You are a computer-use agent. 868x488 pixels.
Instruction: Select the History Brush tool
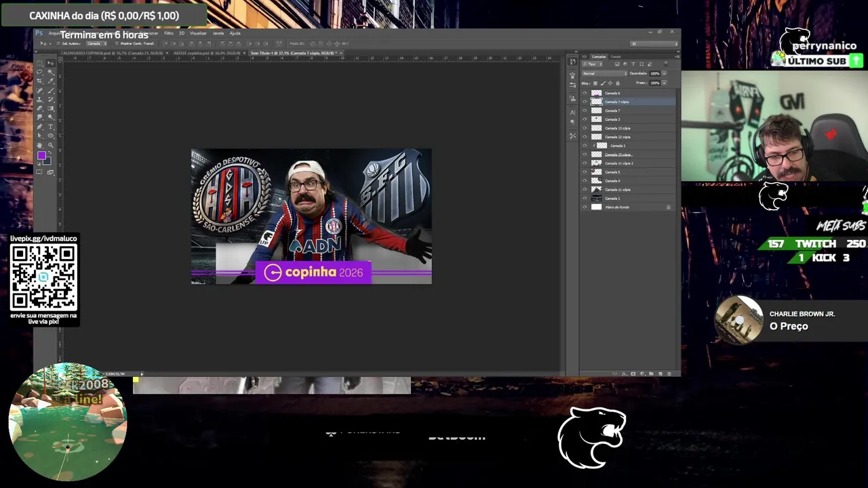tap(50, 100)
